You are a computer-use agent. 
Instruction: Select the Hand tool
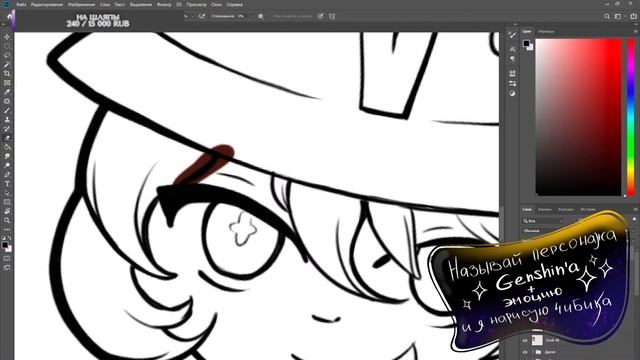[x=7, y=211]
